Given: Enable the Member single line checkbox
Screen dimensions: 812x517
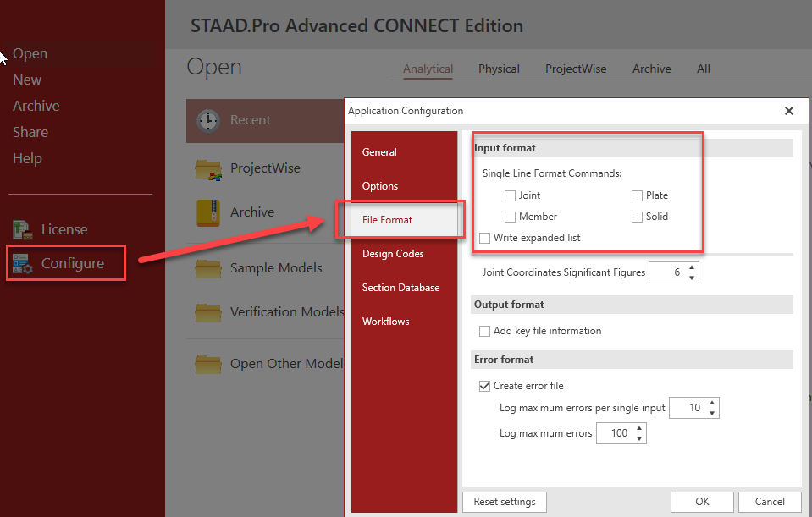Looking at the screenshot, I should 510,217.
